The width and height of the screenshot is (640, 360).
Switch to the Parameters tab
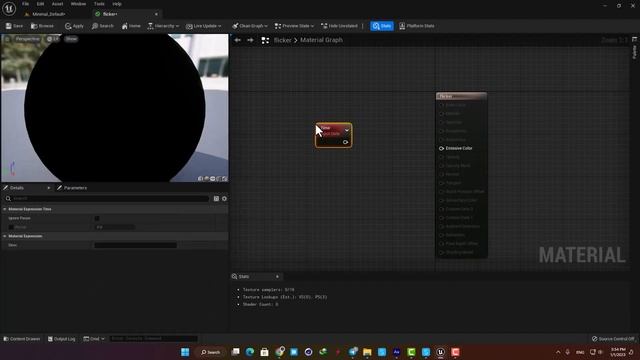tap(72, 188)
